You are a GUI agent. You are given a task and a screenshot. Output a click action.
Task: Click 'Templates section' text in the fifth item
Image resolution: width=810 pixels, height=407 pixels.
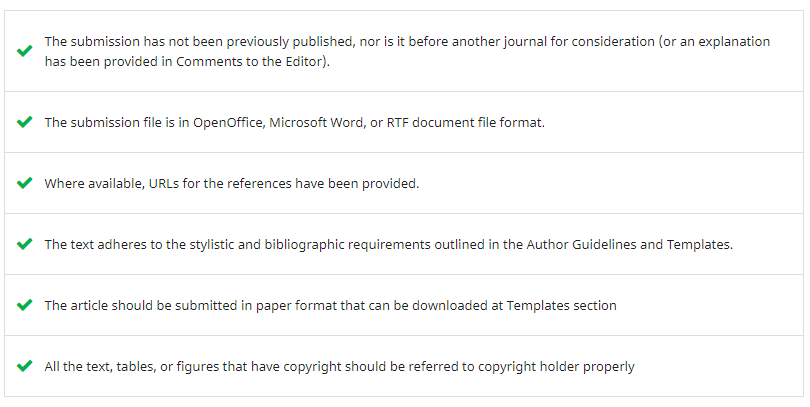point(562,305)
